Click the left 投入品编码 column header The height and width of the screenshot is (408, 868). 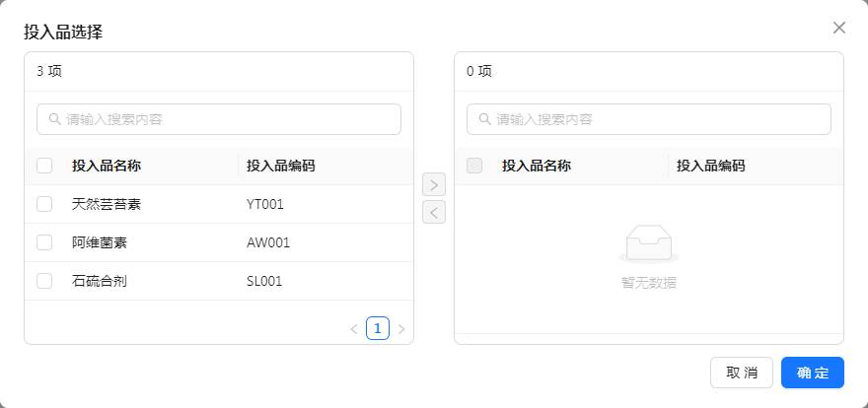coord(281,166)
